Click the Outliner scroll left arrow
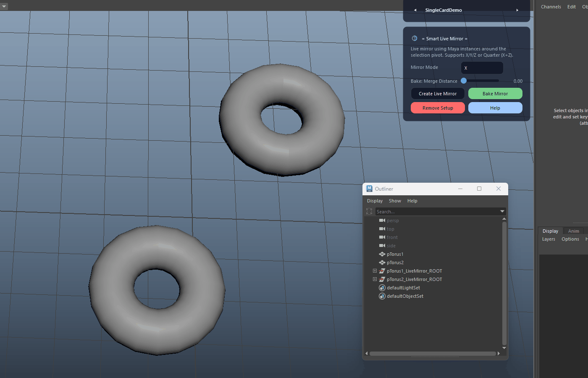 [x=367, y=354]
